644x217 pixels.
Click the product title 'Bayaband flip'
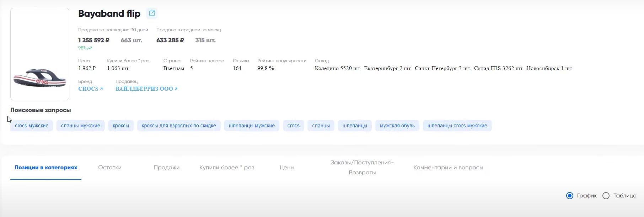(x=109, y=14)
